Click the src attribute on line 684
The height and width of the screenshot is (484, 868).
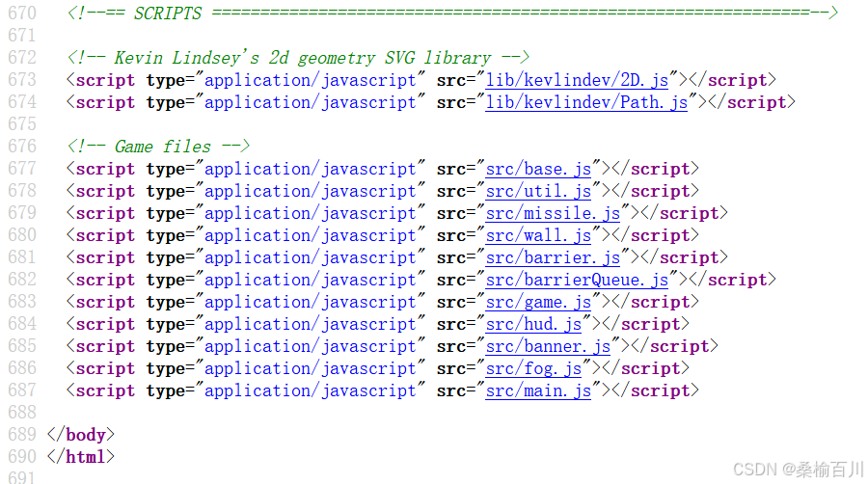451,324
